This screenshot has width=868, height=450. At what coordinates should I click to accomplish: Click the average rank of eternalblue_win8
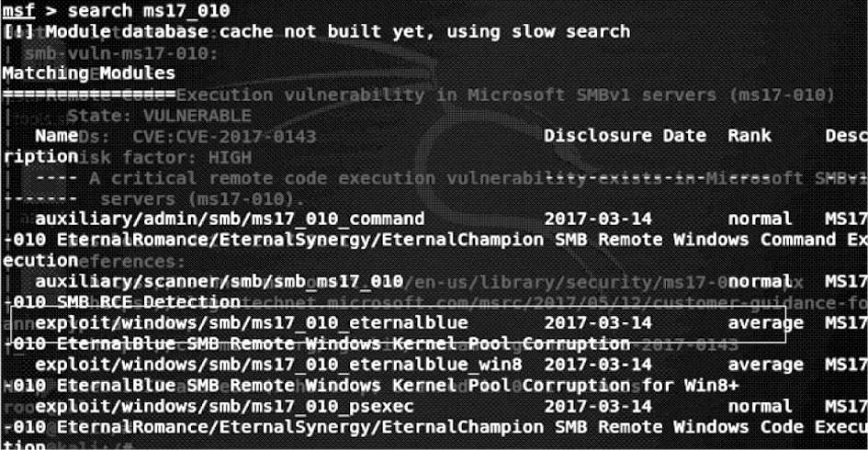[x=766, y=365]
